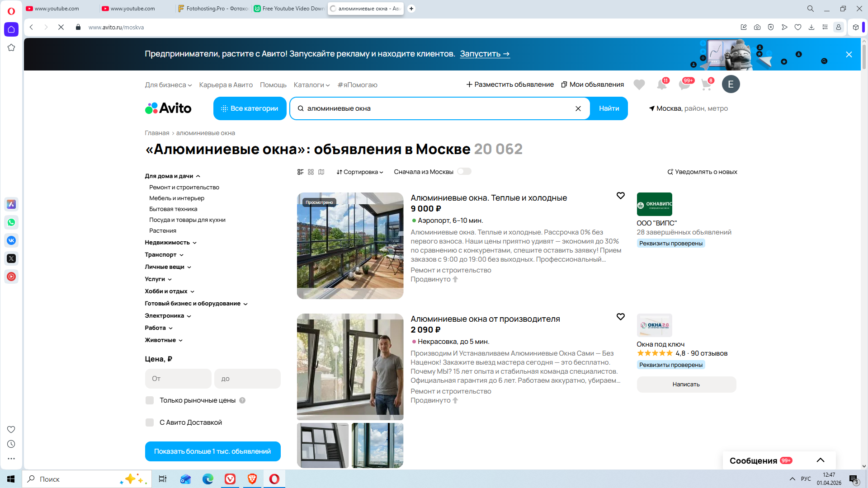The height and width of the screenshot is (488, 868).
Task: Open Brave browser from taskbar
Action: [252, 479]
